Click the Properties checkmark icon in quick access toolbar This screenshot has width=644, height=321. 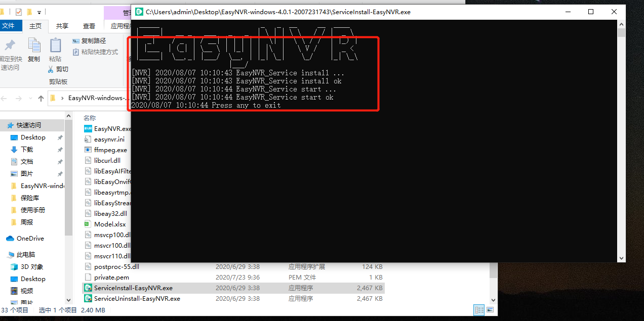point(19,12)
